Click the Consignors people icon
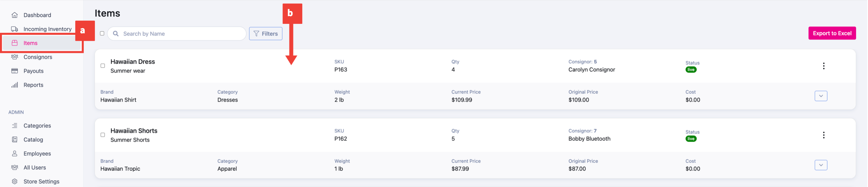This screenshot has height=187, width=868. coord(14,57)
